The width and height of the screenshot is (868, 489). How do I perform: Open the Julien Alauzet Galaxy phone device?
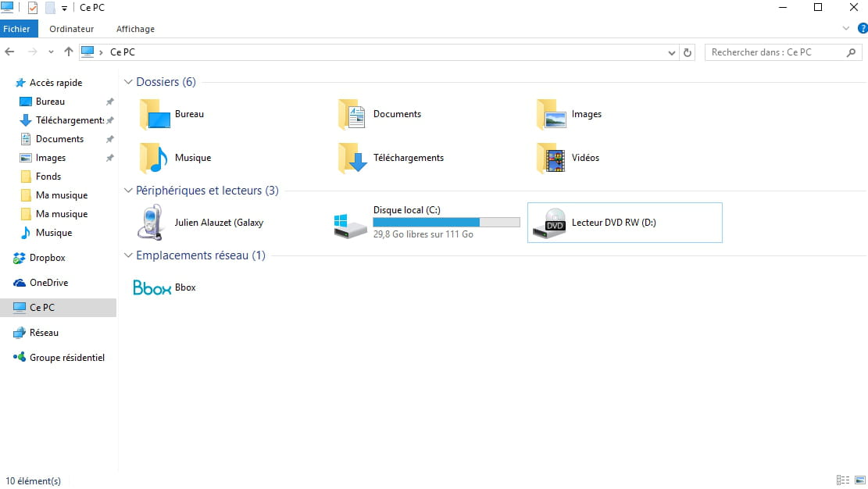tap(150, 223)
